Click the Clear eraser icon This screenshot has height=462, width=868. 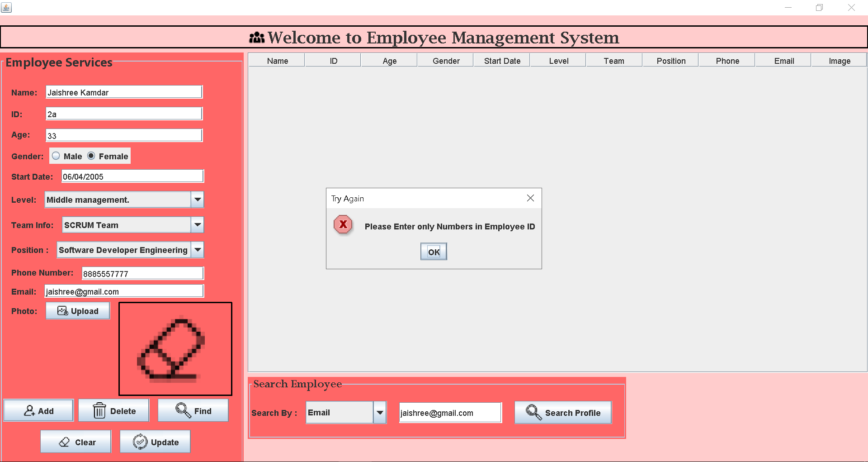click(x=64, y=441)
